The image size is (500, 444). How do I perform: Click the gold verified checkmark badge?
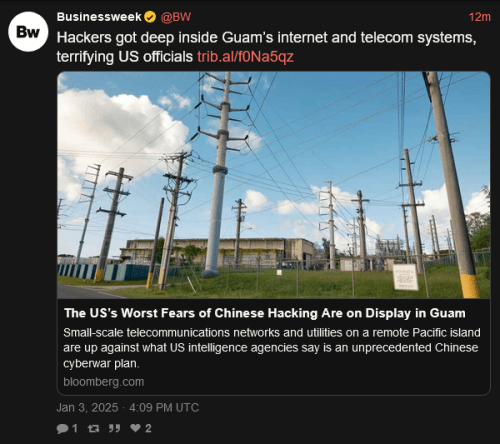pos(150,17)
